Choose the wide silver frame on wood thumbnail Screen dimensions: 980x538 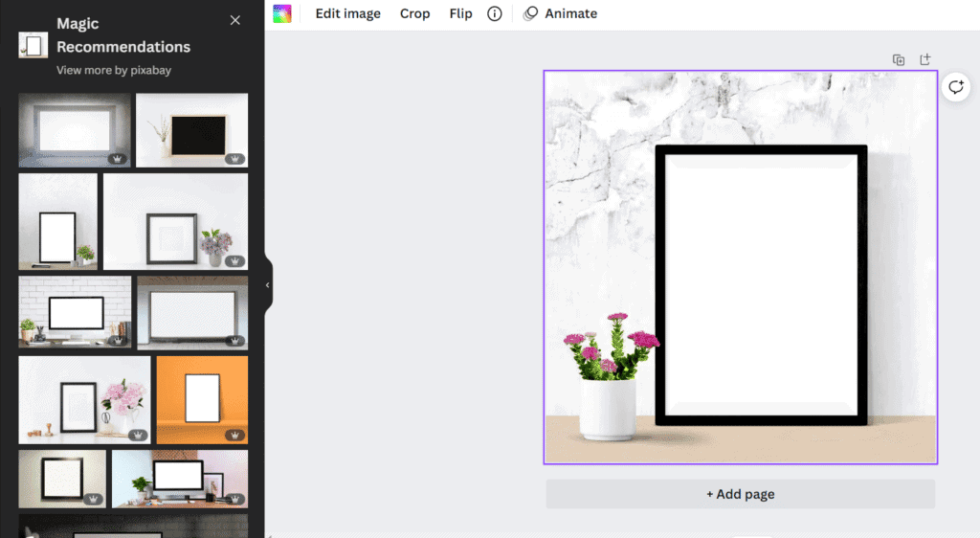pyautogui.click(x=192, y=313)
